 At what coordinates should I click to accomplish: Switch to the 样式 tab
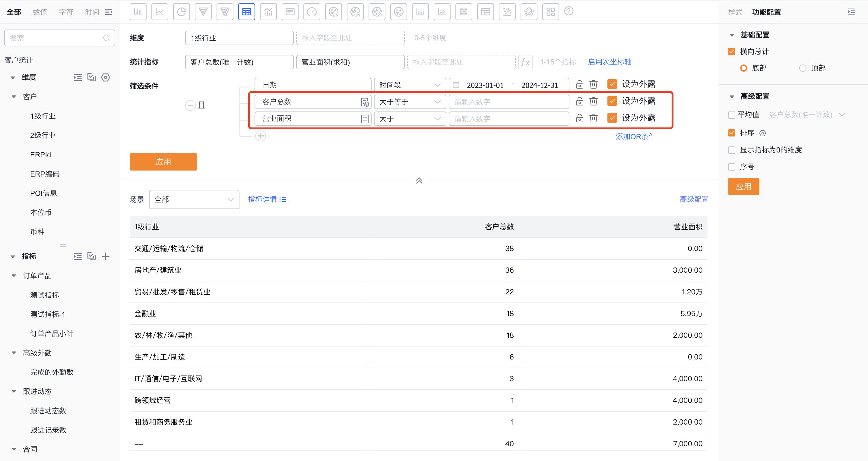pos(735,12)
